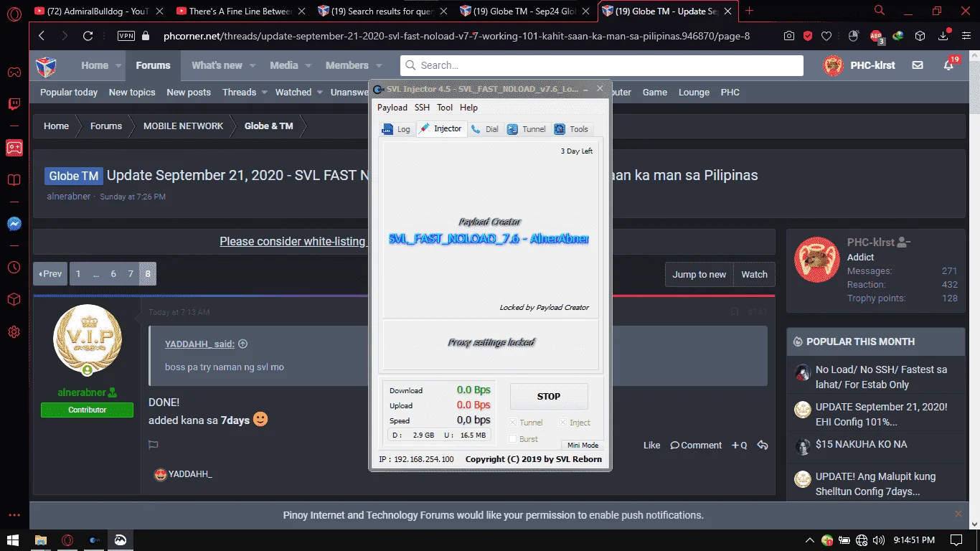980x551 pixels.
Task: Open the forum inbox envelope icon
Action: [918, 65]
